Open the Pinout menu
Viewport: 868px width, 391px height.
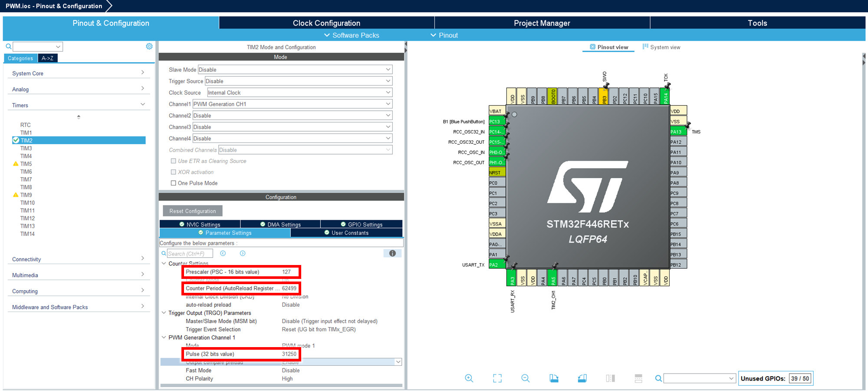coord(444,35)
